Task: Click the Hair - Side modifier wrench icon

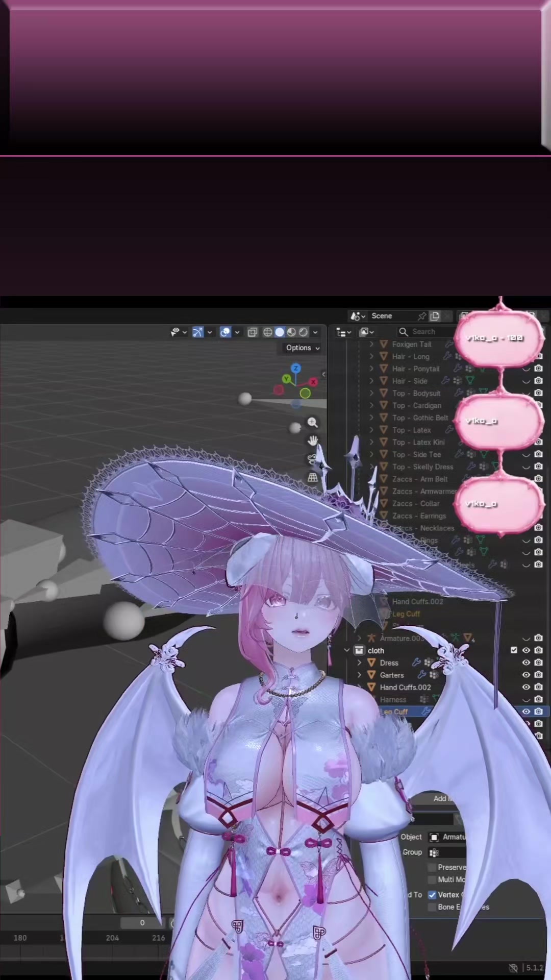Action: (445, 381)
